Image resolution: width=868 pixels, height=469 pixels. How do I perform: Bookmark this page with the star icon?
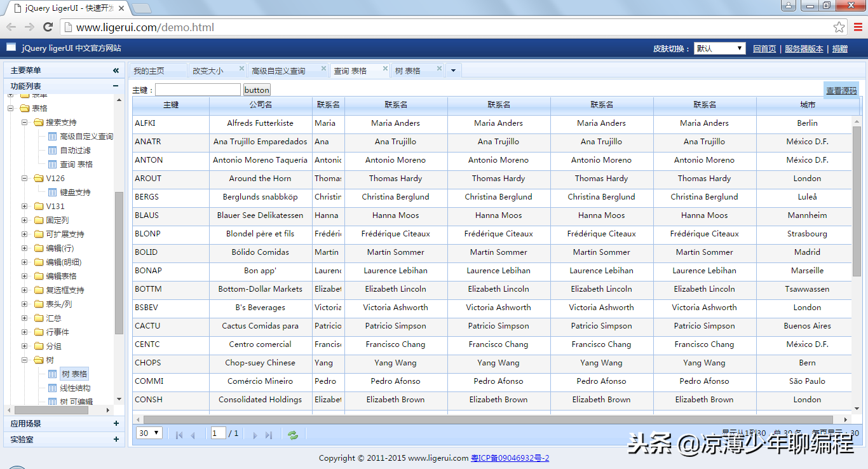(x=839, y=27)
